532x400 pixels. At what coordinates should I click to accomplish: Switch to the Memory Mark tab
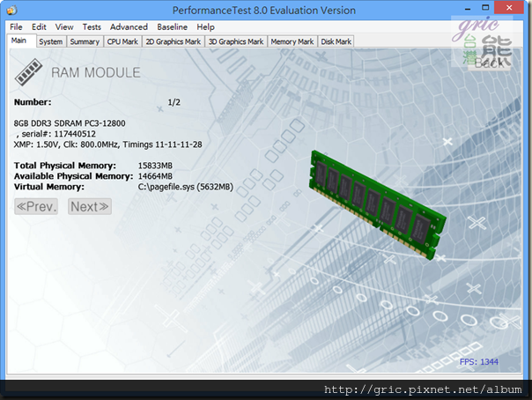pos(292,41)
